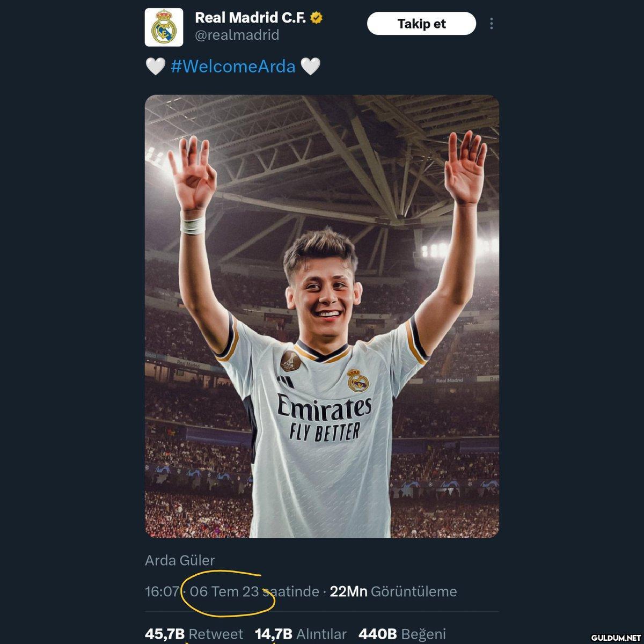
Task: Click the 16:07 timestamp
Action: (162, 591)
